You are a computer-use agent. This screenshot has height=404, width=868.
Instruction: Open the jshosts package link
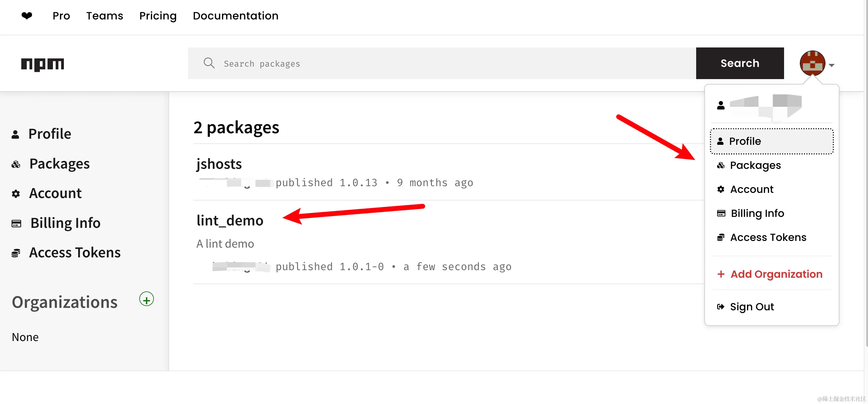pyautogui.click(x=219, y=164)
